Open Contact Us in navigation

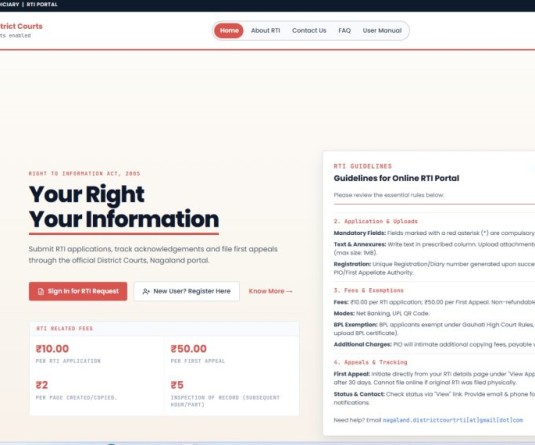point(309,31)
